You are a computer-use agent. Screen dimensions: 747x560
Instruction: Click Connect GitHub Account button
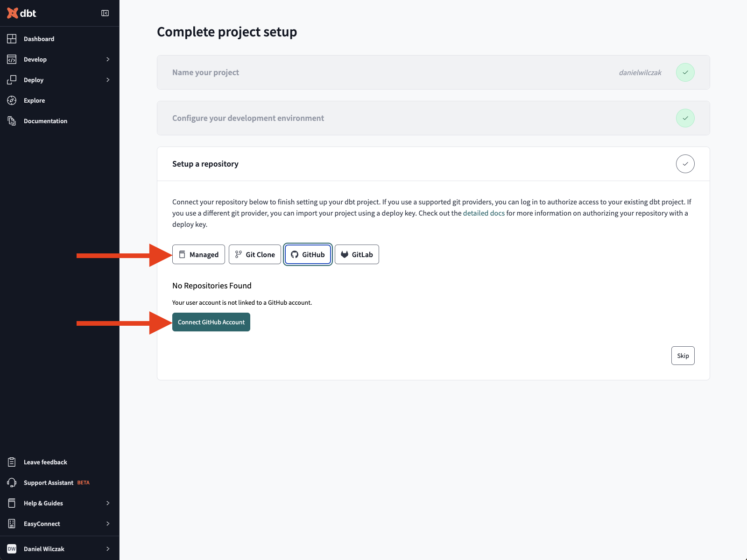pyautogui.click(x=211, y=322)
